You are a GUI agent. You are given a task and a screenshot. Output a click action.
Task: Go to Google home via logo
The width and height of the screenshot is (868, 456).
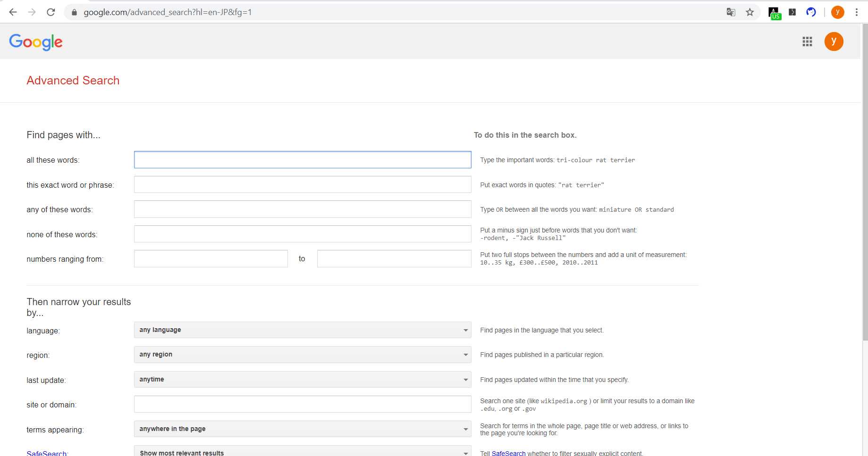(36, 42)
